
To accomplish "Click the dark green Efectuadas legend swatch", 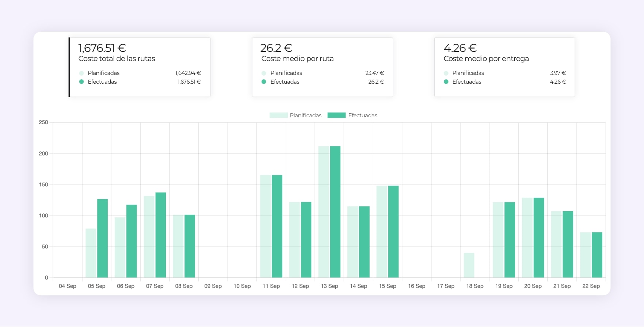I will coord(336,115).
